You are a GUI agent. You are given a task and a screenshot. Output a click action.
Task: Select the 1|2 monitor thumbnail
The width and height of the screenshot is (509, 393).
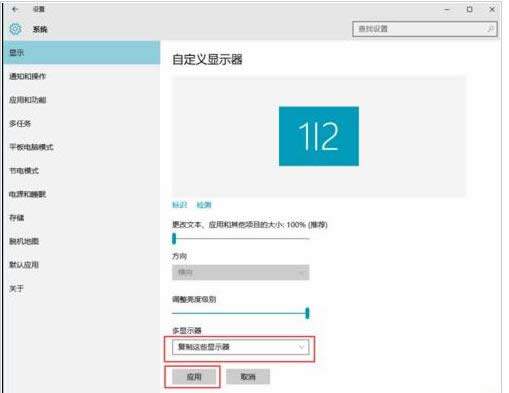tap(319, 136)
